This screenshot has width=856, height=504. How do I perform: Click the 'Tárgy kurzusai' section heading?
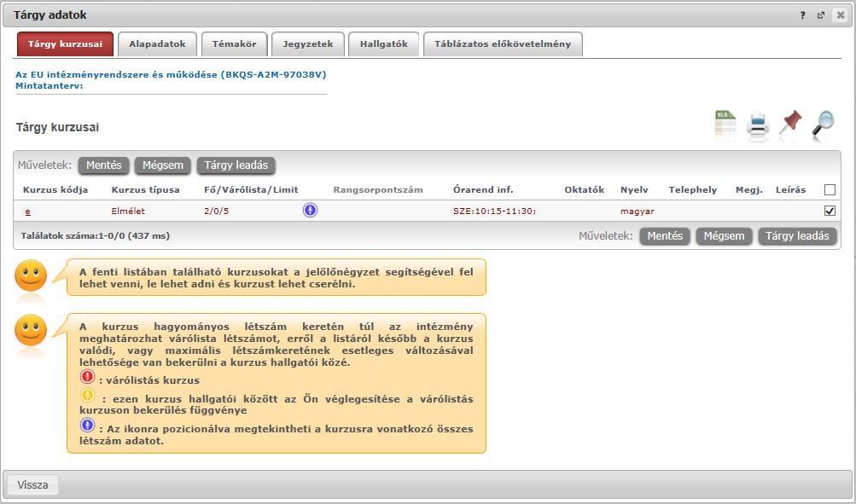(x=57, y=128)
